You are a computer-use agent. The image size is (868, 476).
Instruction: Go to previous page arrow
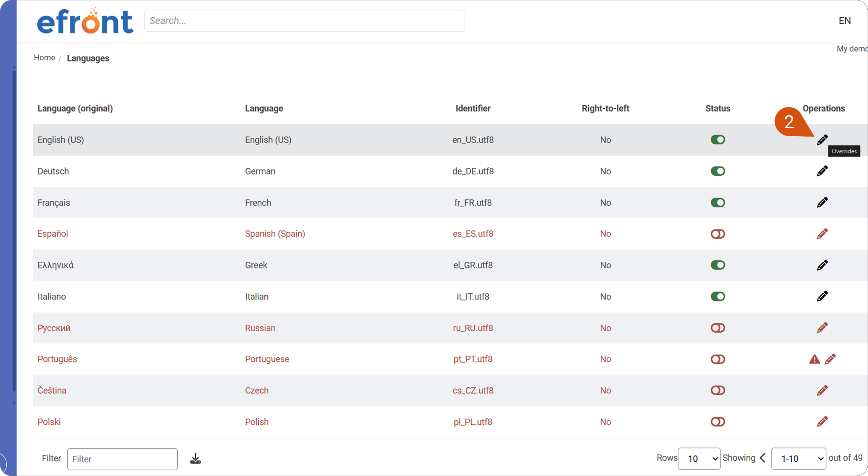pos(762,458)
